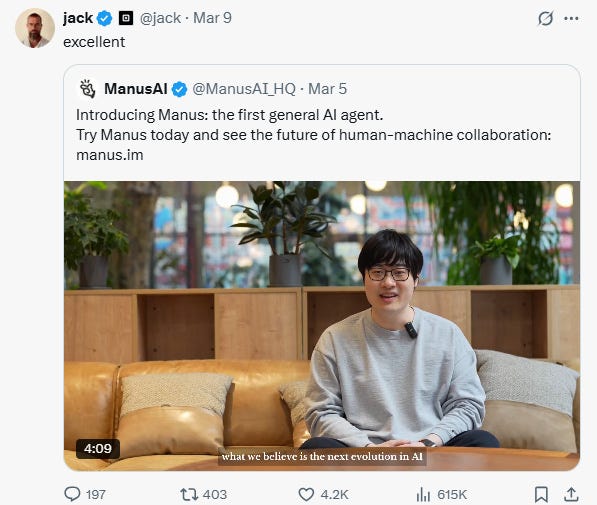Reply using the comment bubble icon
The height and width of the screenshot is (505, 597).
(x=72, y=494)
